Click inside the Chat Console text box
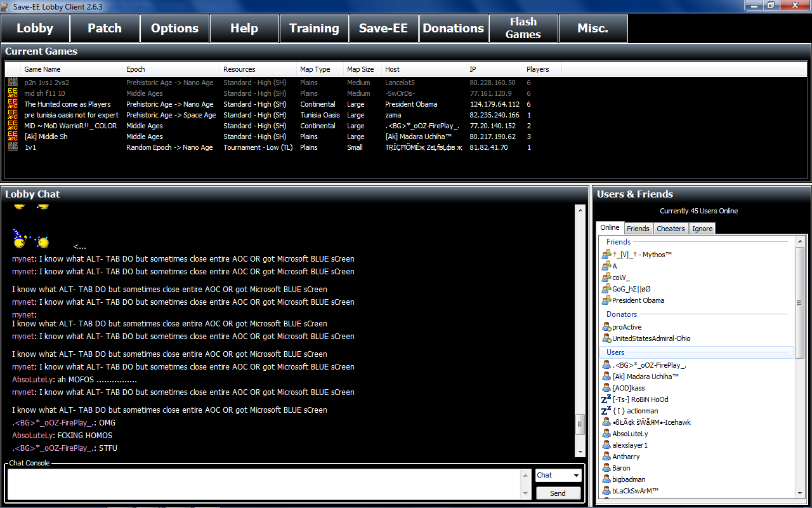Image resolution: width=812 pixels, height=508 pixels. (266, 485)
